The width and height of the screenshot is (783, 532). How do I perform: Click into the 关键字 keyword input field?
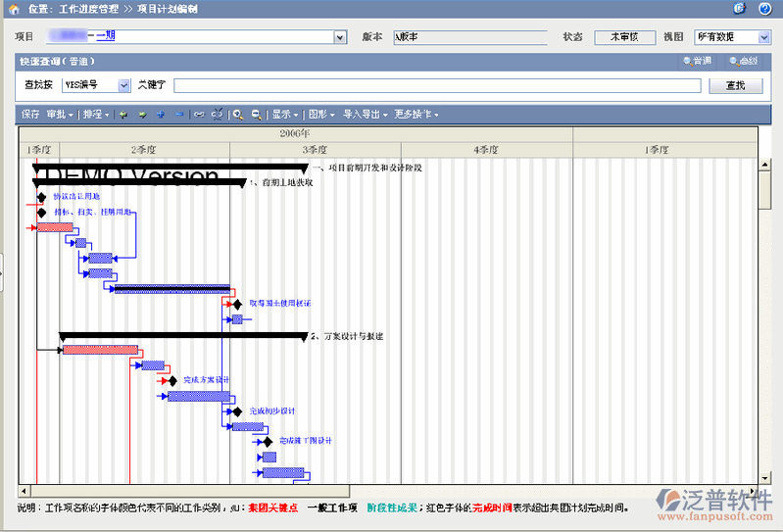pos(437,85)
